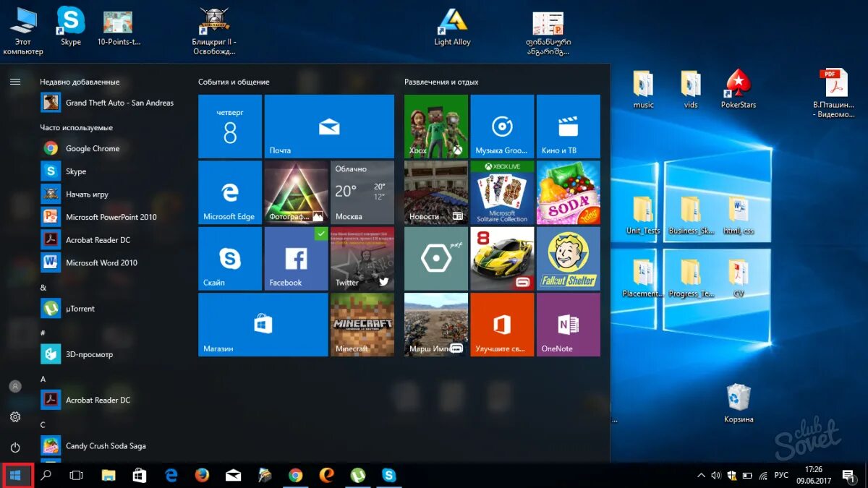Open the Почта mail tile
The width and height of the screenshot is (868, 488).
click(329, 127)
